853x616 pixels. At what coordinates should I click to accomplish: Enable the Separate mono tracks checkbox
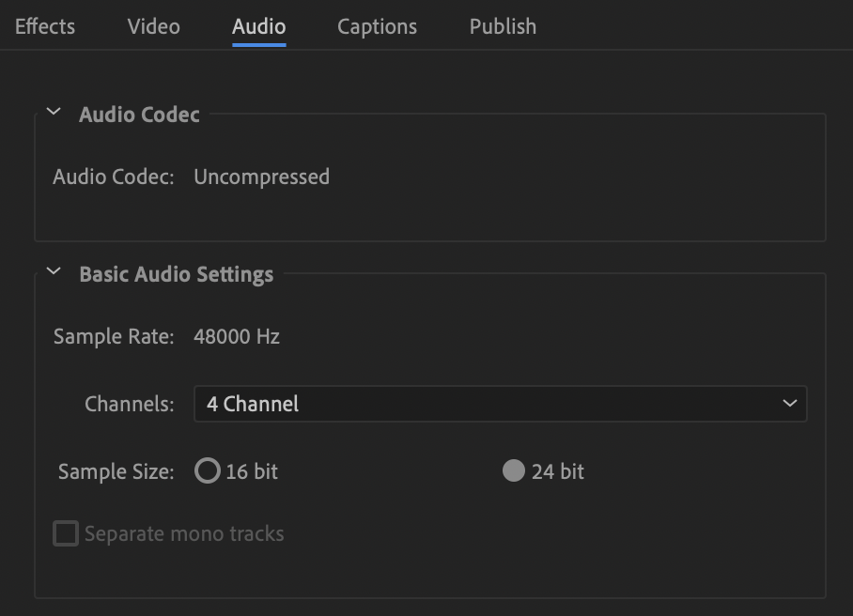click(x=66, y=533)
